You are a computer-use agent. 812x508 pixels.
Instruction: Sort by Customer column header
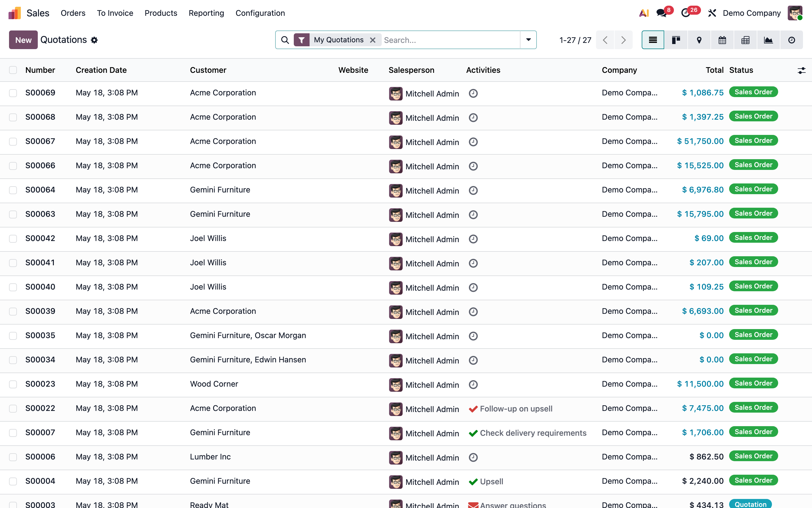pyautogui.click(x=208, y=70)
